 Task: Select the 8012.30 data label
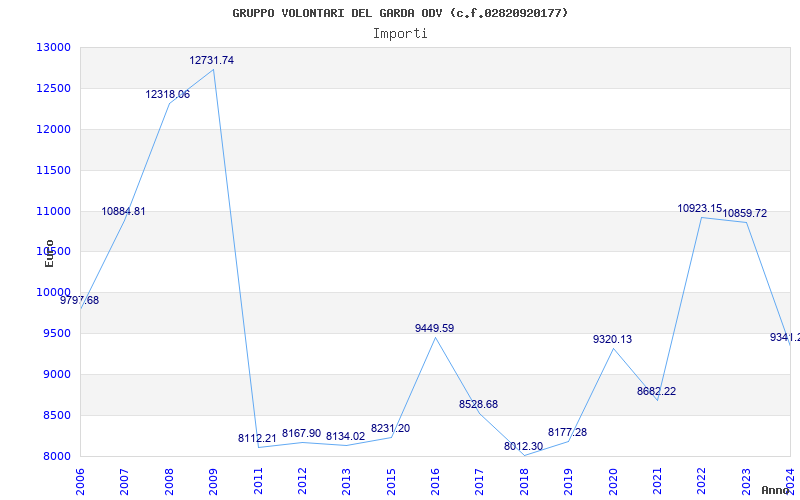(x=523, y=447)
